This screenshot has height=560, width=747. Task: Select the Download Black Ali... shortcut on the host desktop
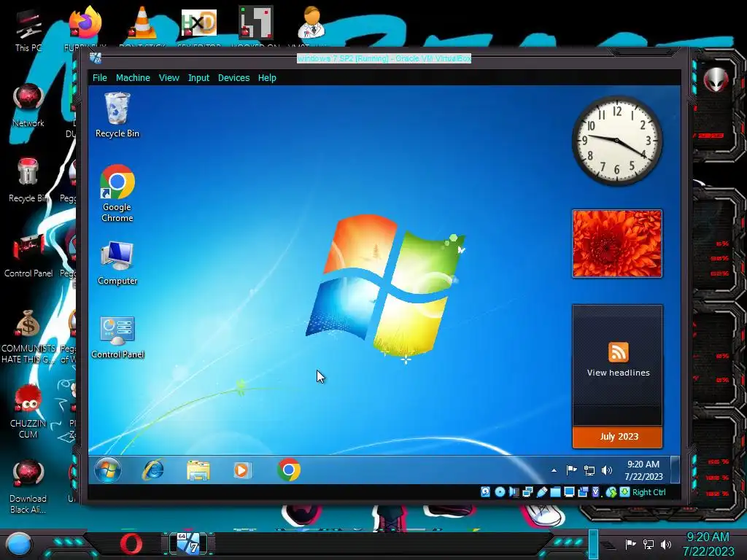[x=28, y=486]
